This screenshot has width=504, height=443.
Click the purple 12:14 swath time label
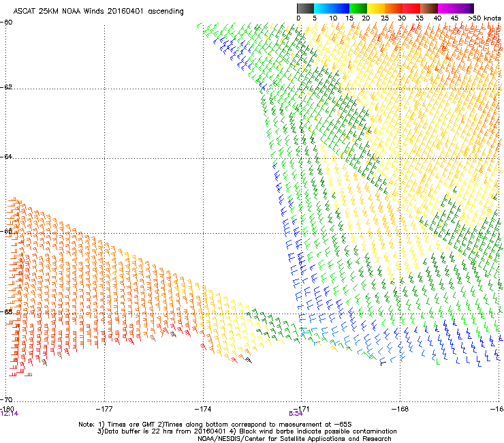coord(10,414)
